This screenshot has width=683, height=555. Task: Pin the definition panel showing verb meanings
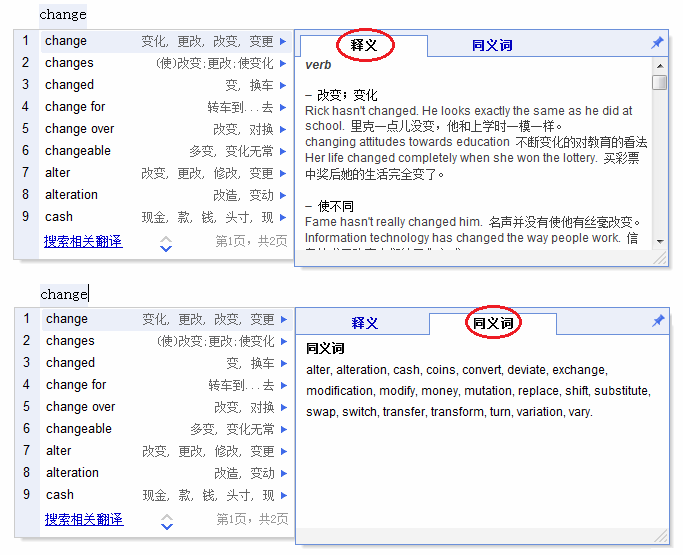[657, 43]
